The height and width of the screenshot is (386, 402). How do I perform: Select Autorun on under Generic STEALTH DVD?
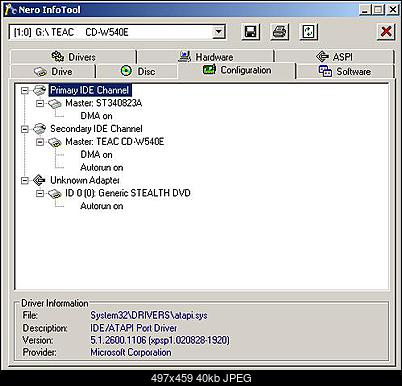pyautogui.click(x=102, y=206)
